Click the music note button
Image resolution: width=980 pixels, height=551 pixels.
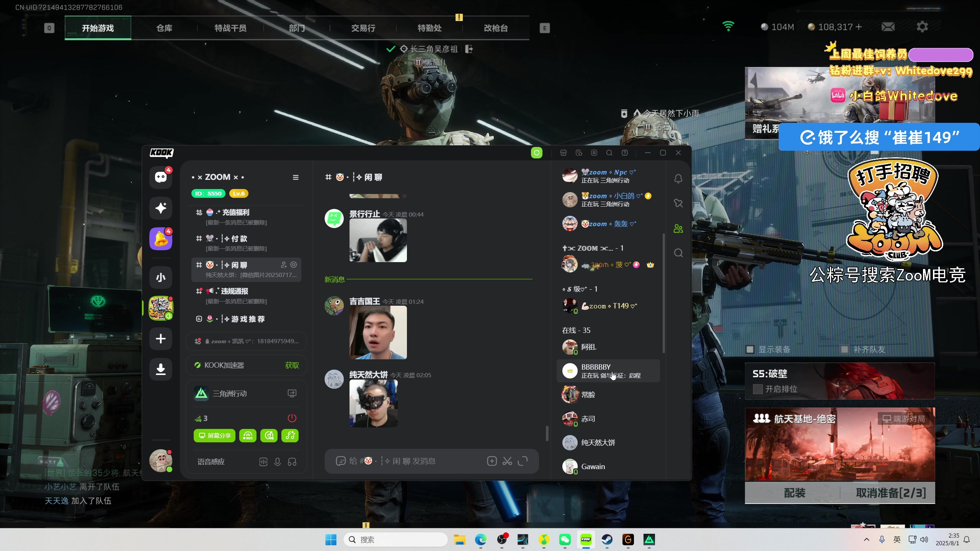[290, 435]
